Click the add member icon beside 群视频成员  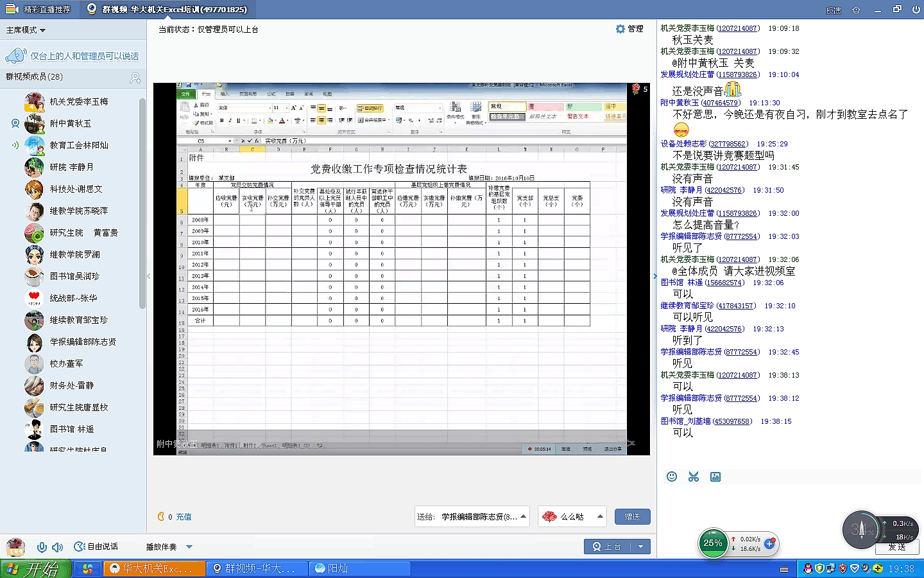(135, 78)
